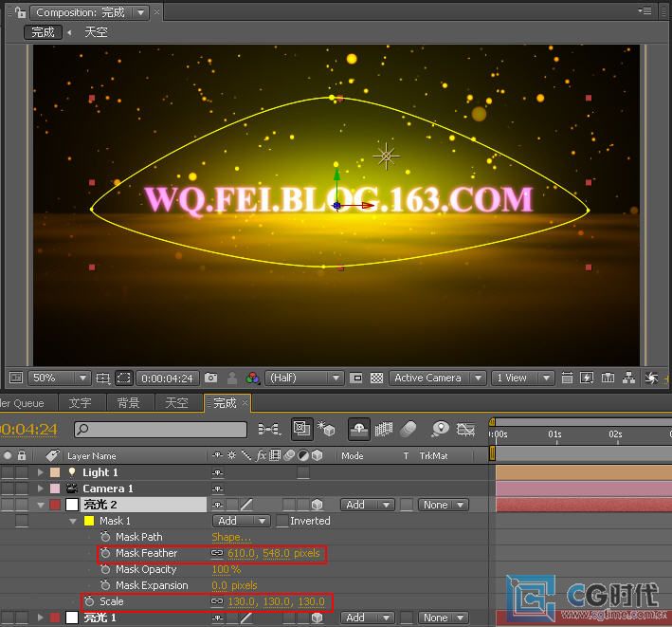
Task: Toggle region of interest button
Action: (x=355, y=378)
